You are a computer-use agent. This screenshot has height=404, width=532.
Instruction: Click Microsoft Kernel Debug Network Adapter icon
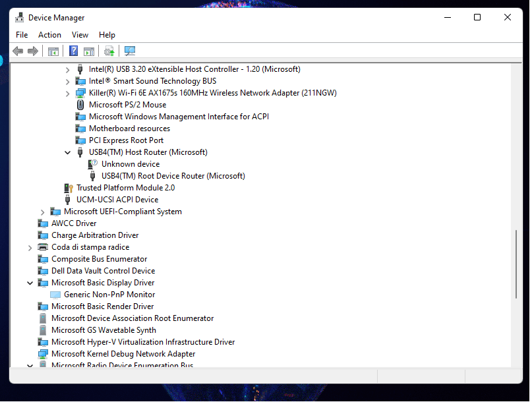43,354
